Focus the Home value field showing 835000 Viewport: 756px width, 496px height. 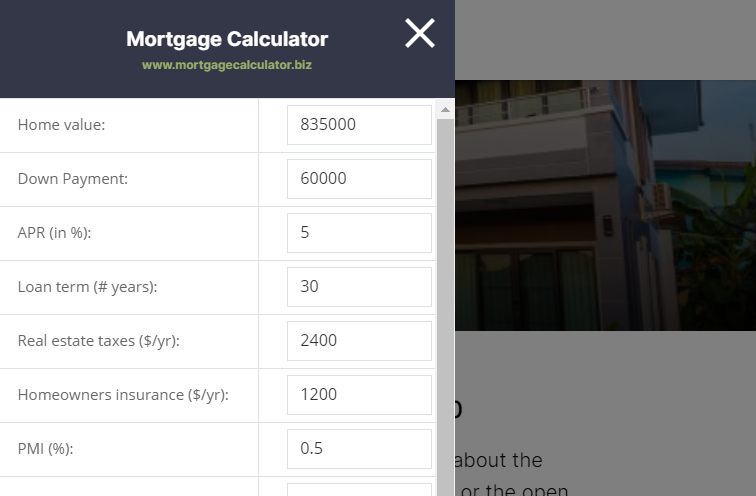[x=359, y=125]
